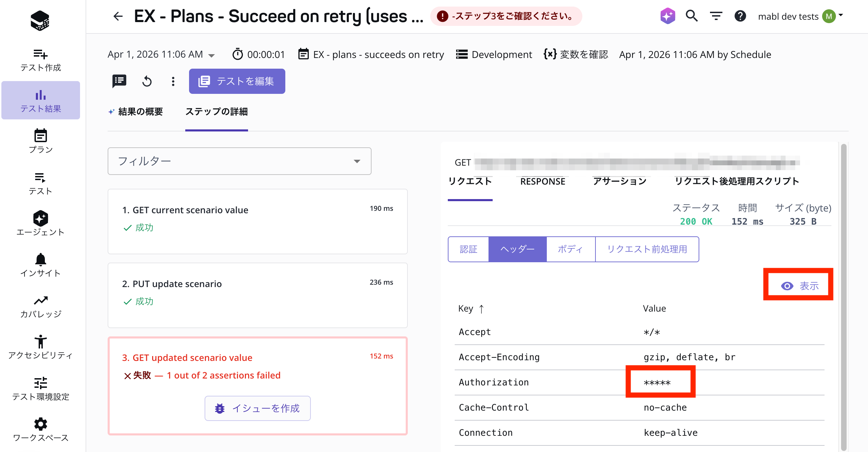868x452 pixels.
Task: Select エージェント in the sidebar
Action: [40, 223]
